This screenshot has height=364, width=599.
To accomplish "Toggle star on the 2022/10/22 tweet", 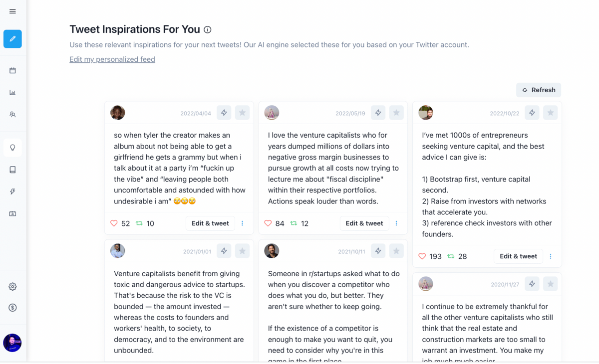I will (551, 113).
